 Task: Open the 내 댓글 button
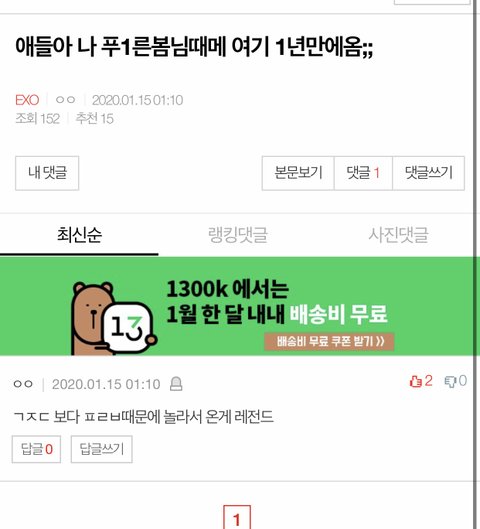click(47, 173)
